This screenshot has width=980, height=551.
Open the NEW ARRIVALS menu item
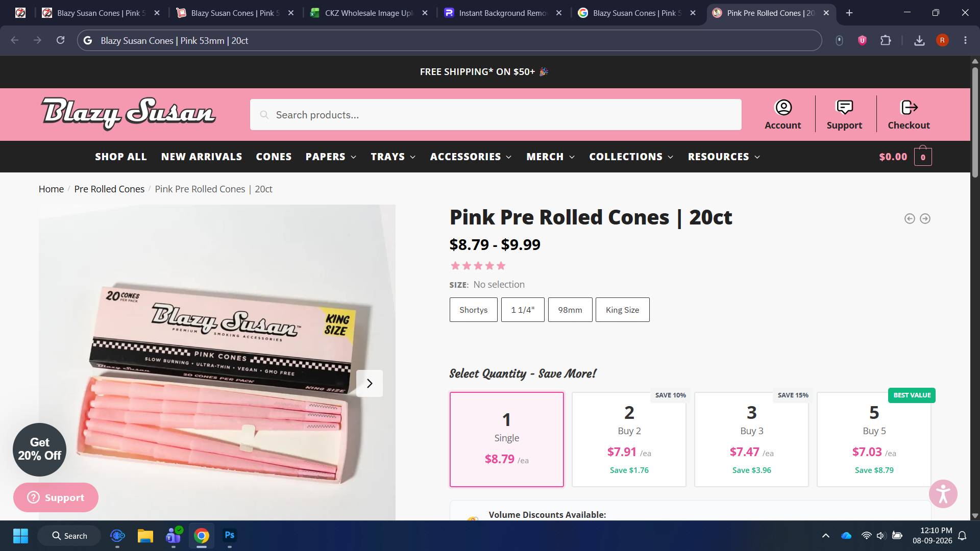[x=202, y=157]
